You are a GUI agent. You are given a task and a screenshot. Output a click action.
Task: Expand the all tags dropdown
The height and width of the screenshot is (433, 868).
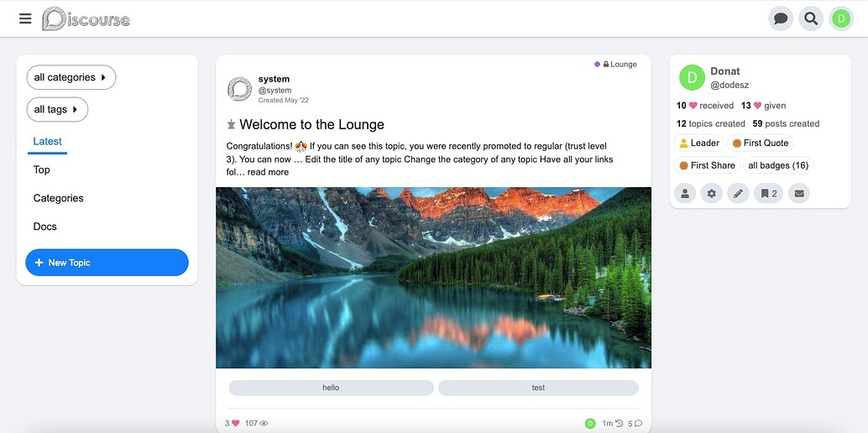tap(58, 110)
